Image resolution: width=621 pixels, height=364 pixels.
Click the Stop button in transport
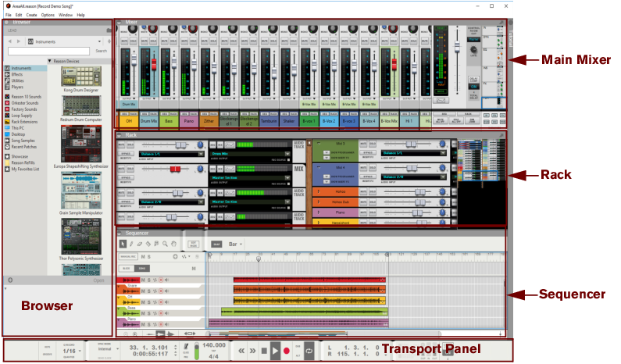coord(263,352)
